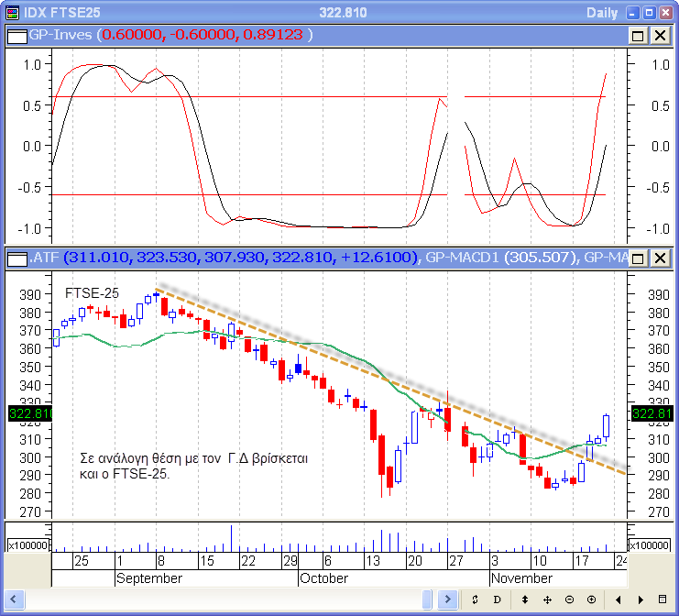
Task: Click the refresh/rescale arrows icon in bottom toolbar
Action: (476, 599)
